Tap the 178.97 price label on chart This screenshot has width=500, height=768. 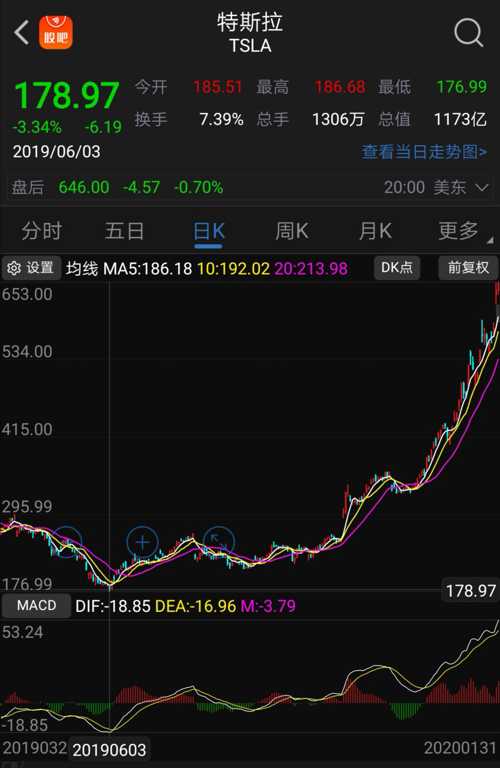471,591
